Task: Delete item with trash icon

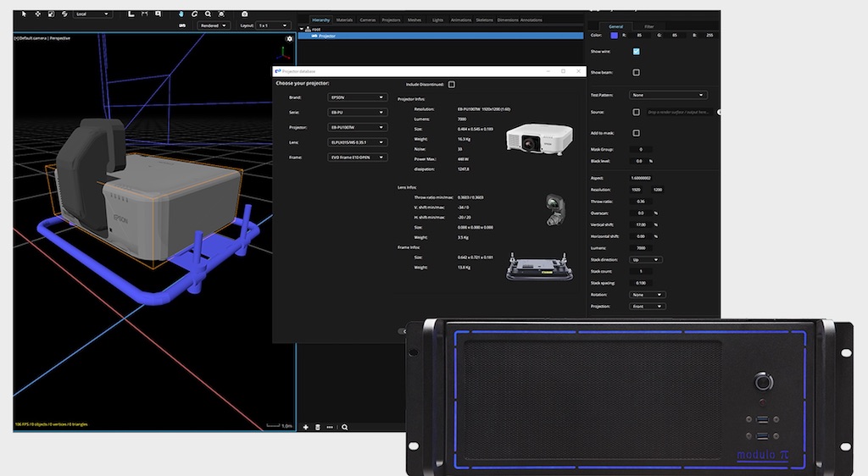Action: pos(318,427)
